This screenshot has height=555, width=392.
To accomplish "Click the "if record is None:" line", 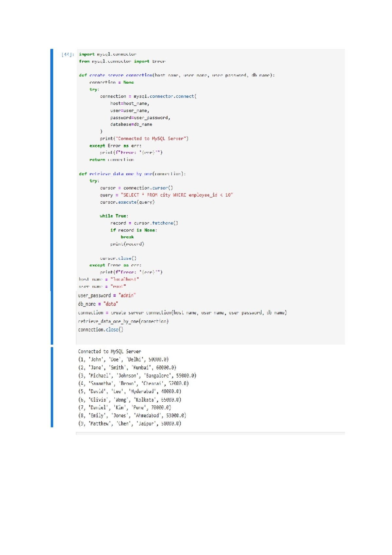I will coord(134,230).
